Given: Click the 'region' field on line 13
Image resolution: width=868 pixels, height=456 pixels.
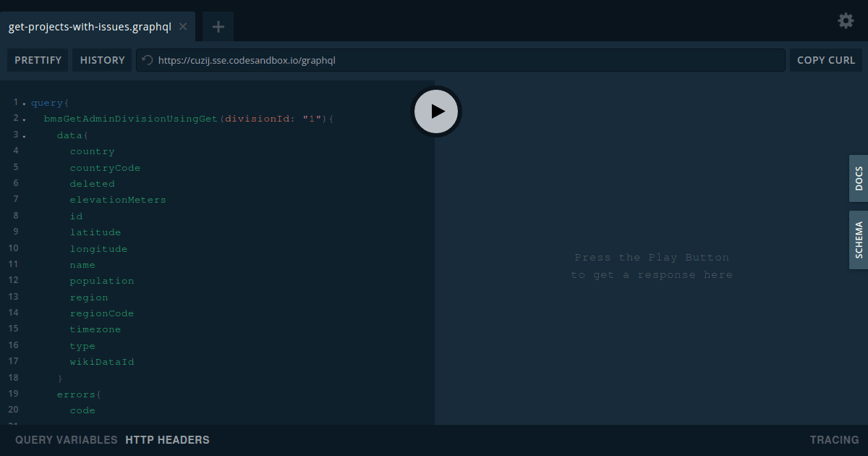Looking at the screenshot, I should [89, 297].
